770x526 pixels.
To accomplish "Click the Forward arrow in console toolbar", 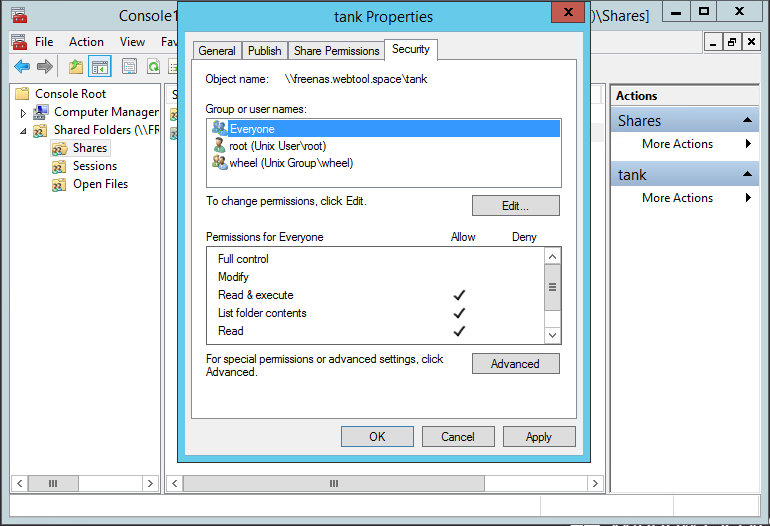I will click(45, 66).
